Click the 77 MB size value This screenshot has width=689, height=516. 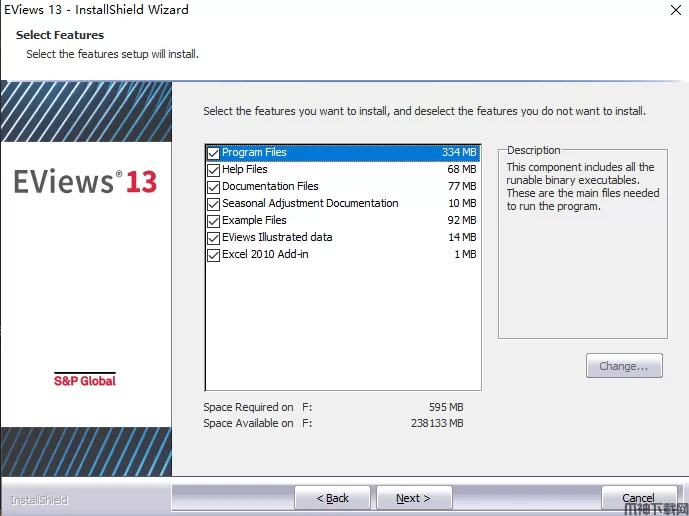[x=462, y=186]
